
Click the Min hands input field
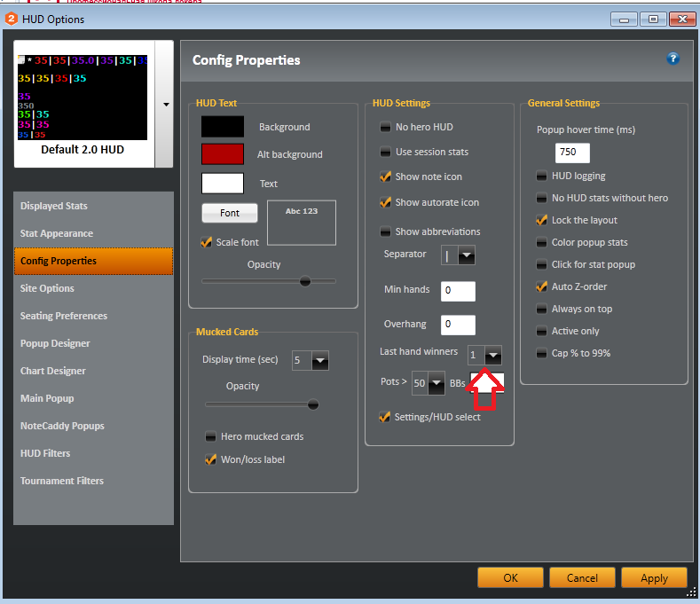tap(458, 291)
